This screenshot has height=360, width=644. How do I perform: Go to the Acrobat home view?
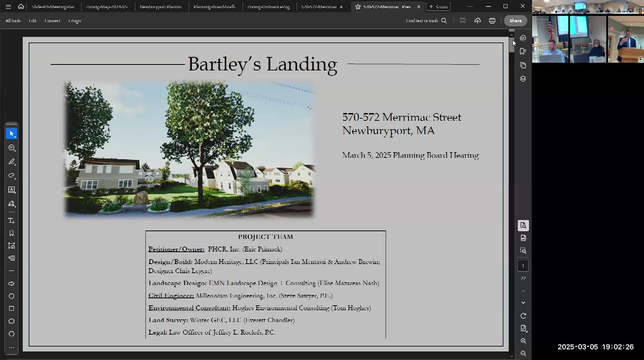(21, 7)
